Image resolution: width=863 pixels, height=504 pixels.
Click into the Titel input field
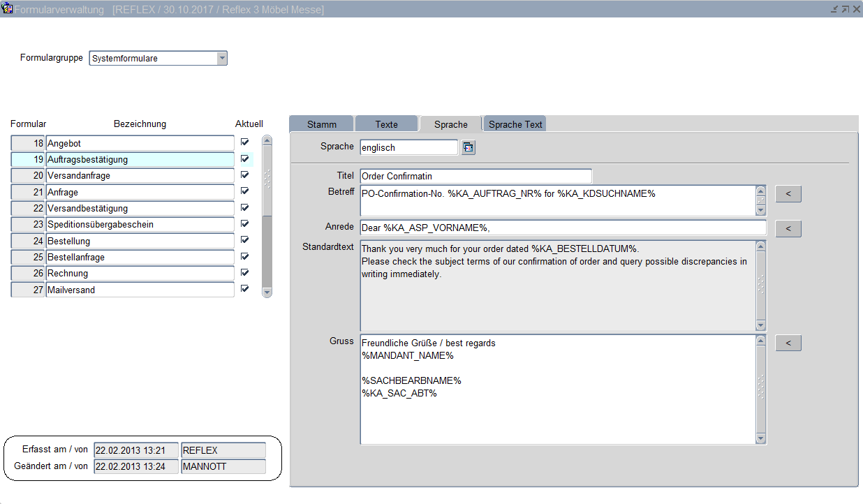click(475, 176)
